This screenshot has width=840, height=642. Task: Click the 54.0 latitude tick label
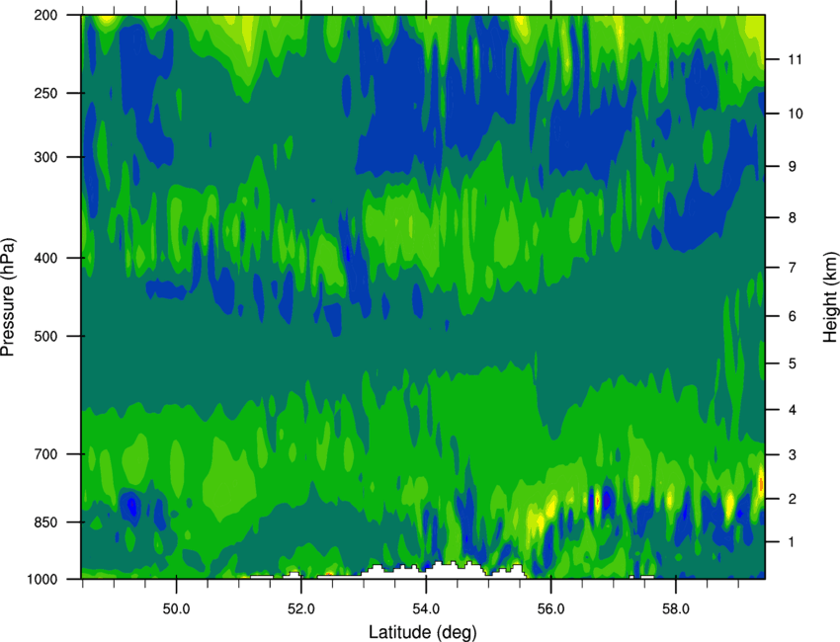[x=426, y=609]
